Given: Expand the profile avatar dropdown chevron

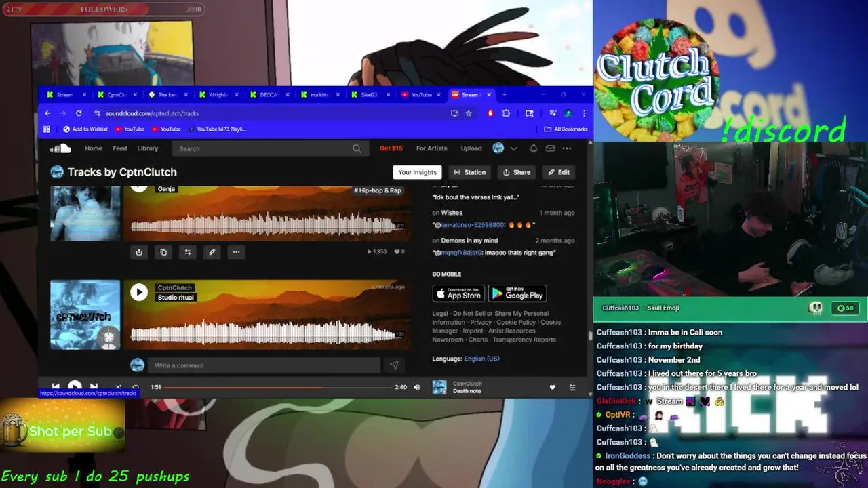Looking at the screenshot, I should (x=513, y=148).
